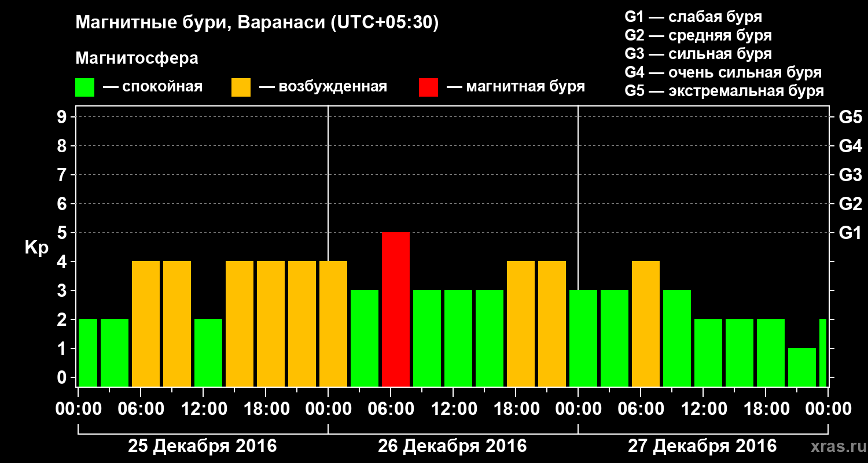868x463 pixels.
Task: Click the '27 Декабря 2016' date label
Action: [x=703, y=446]
